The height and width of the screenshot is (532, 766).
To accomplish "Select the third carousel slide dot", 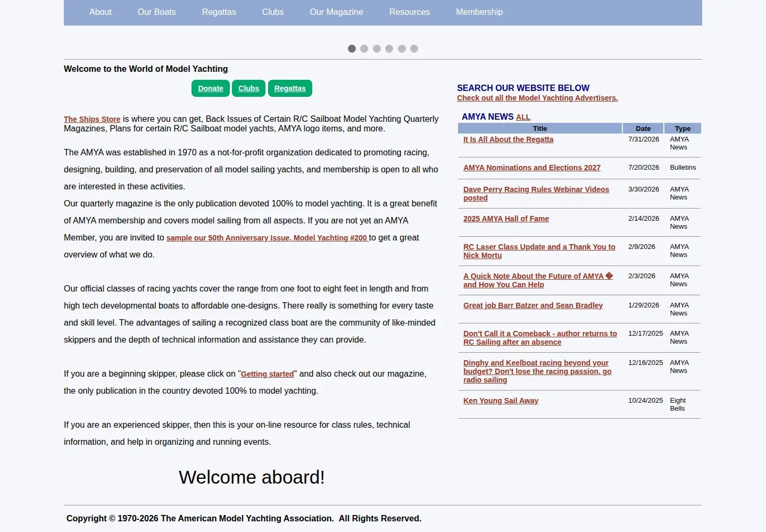I will [377, 48].
